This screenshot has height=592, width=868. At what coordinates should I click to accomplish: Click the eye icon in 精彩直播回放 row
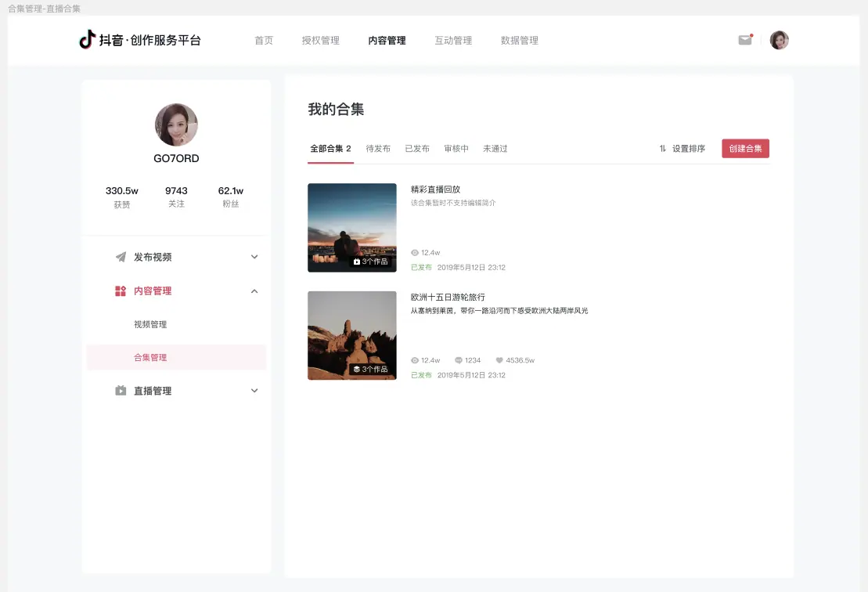(415, 252)
